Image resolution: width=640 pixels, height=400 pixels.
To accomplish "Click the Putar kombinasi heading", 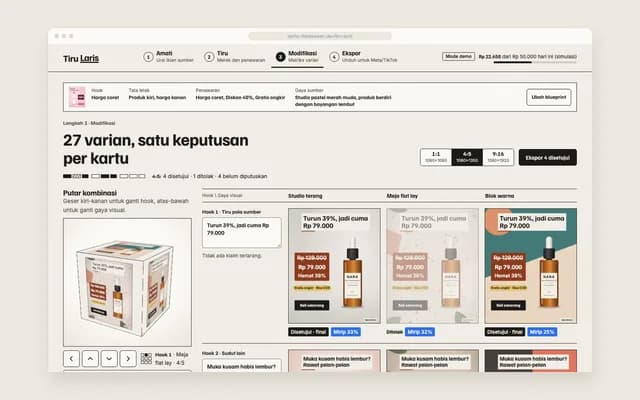I will point(90,193).
